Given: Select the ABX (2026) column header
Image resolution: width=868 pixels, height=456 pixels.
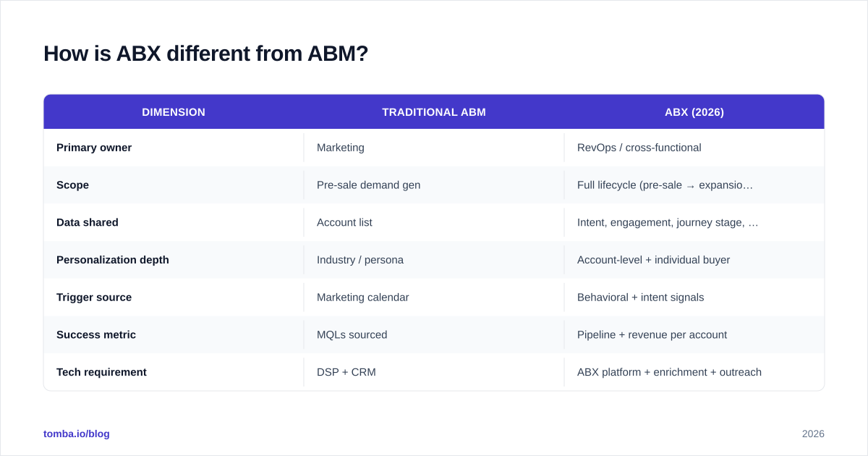Looking at the screenshot, I should [694, 112].
